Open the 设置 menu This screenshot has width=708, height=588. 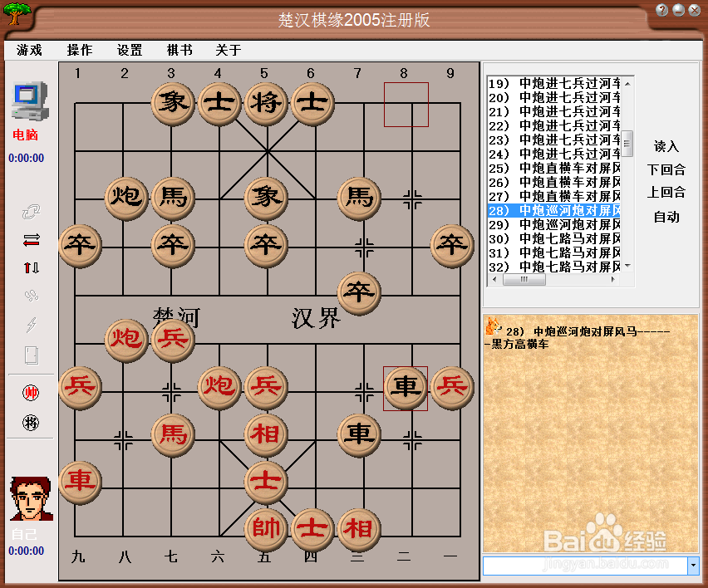tap(130, 50)
